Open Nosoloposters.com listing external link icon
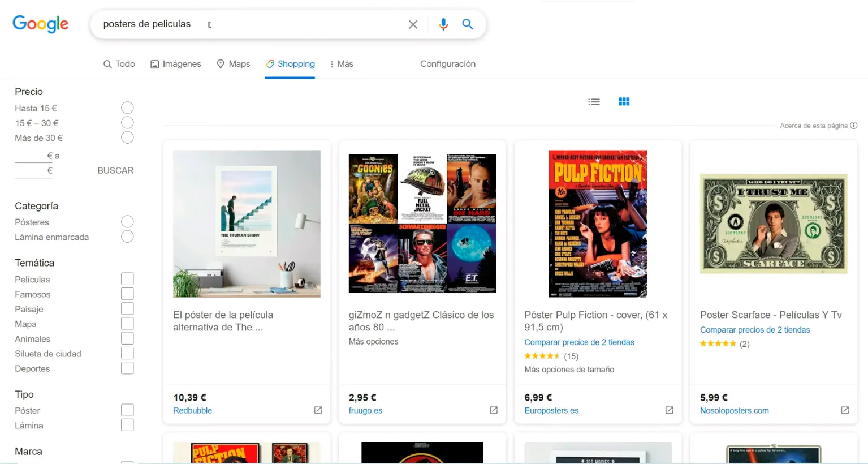This screenshot has height=464, width=868. pos(845,410)
